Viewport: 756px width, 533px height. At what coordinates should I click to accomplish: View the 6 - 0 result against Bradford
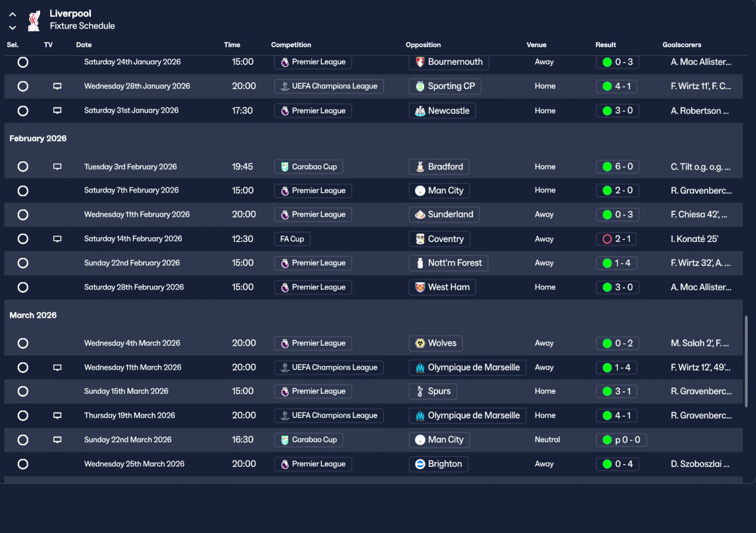(617, 166)
